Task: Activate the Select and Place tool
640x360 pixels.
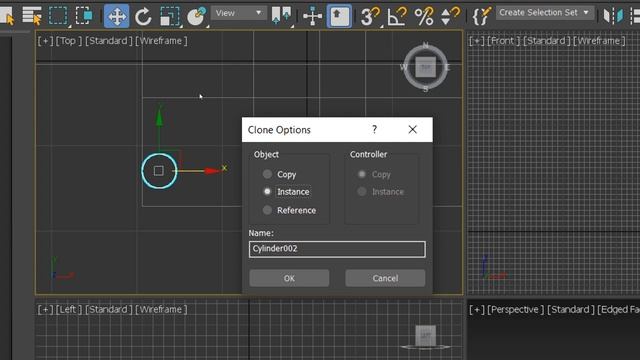Action: [196, 16]
